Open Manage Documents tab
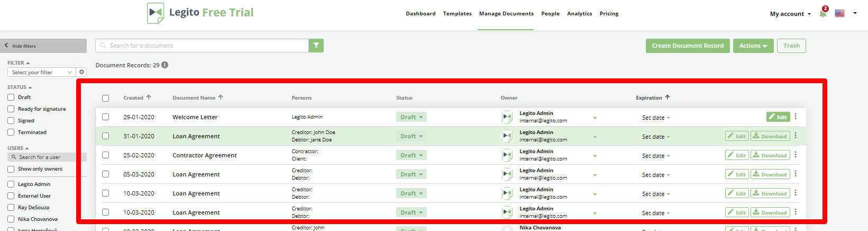Image resolution: width=868 pixels, height=231 pixels. pos(506,14)
